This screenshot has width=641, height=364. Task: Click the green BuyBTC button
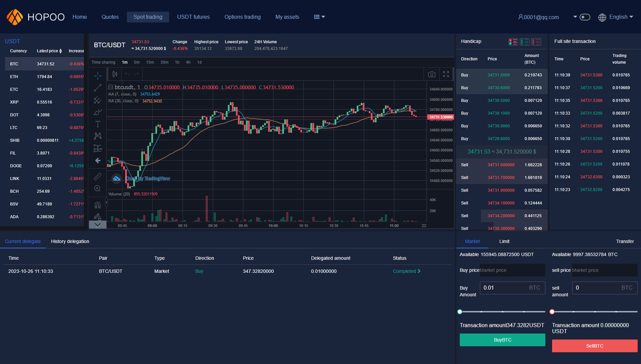click(x=502, y=340)
